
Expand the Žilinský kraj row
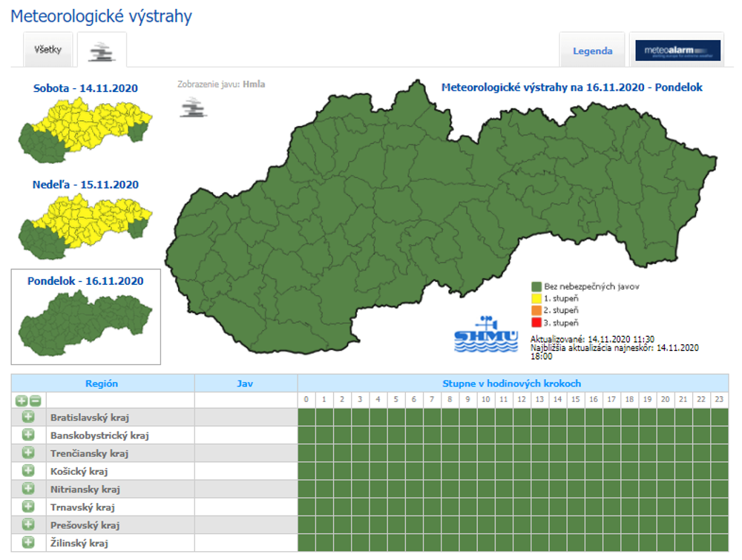tap(28, 543)
